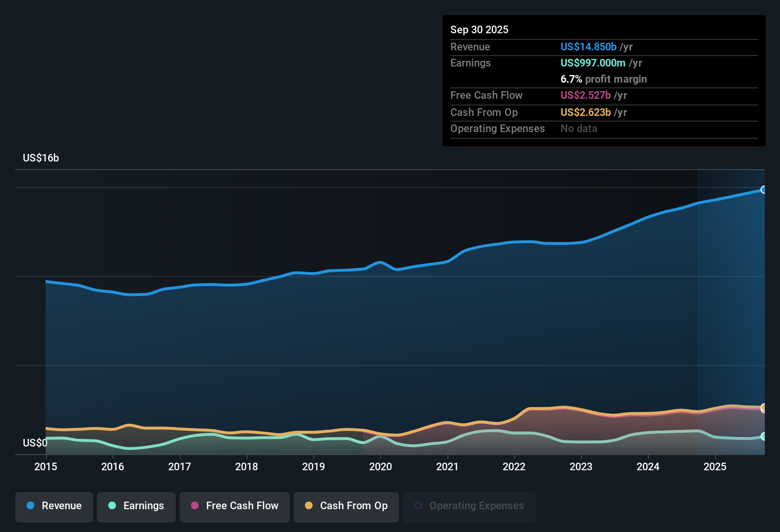Viewport: 780px width, 532px height.
Task: Click the 6.7% profit margin text
Action: pyautogui.click(x=603, y=79)
